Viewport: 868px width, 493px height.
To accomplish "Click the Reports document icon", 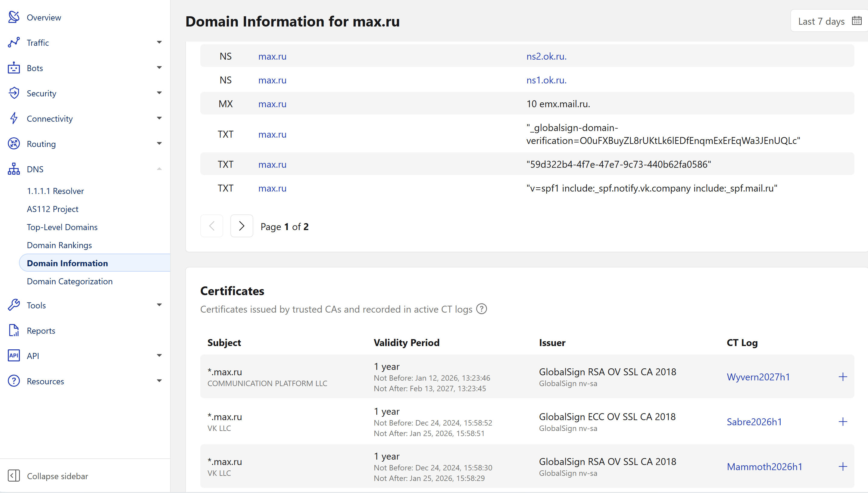I will (14, 330).
